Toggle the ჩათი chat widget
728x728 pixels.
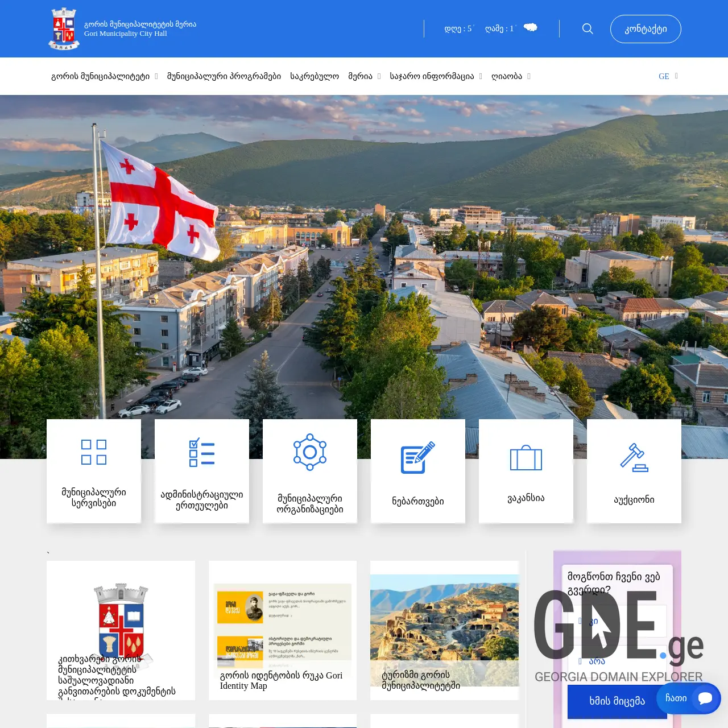(x=688, y=698)
